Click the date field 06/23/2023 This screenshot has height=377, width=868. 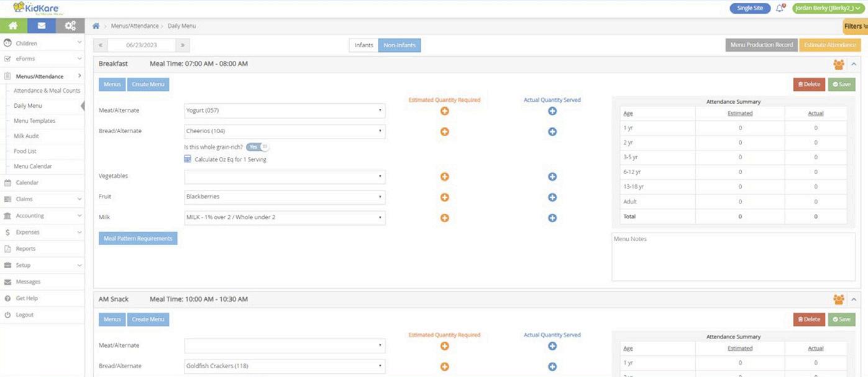click(141, 45)
